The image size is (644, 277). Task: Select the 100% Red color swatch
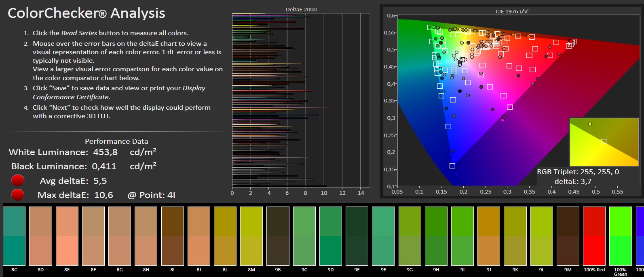pos(594,236)
